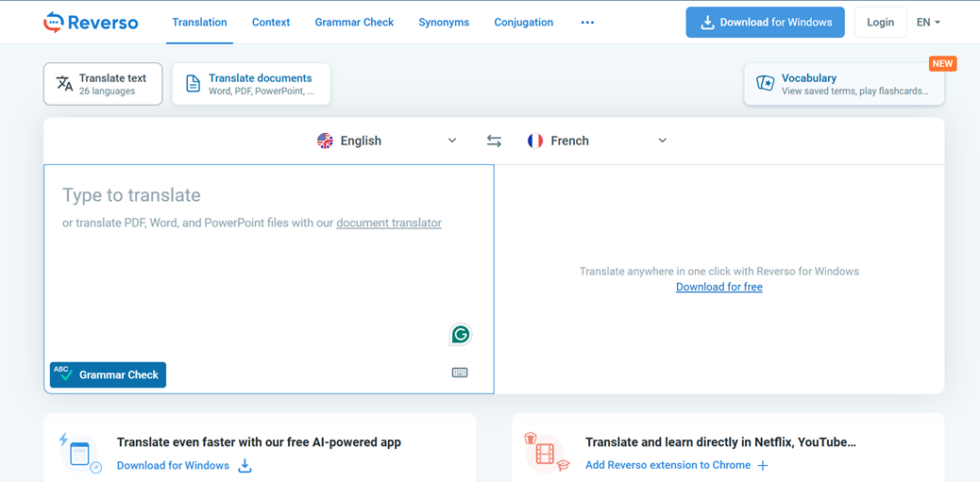Screen dimensions: 980x482
Task: Switch to the Synonyms tab
Action: click(444, 23)
